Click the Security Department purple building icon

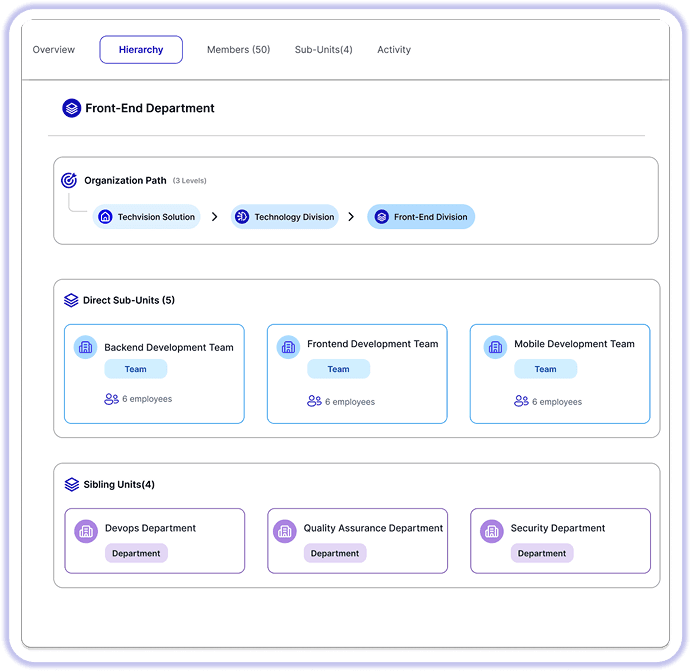tap(492, 531)
